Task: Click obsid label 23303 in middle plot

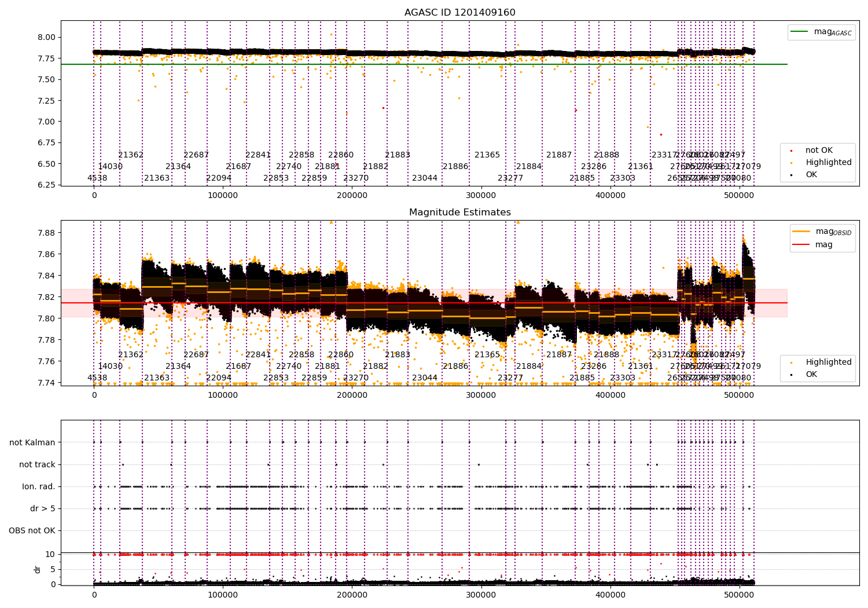Action: [x=623, y=378]
